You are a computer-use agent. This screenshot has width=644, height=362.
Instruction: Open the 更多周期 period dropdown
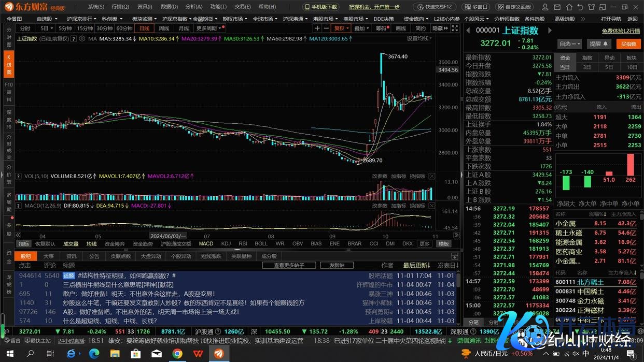coord(210,28)
